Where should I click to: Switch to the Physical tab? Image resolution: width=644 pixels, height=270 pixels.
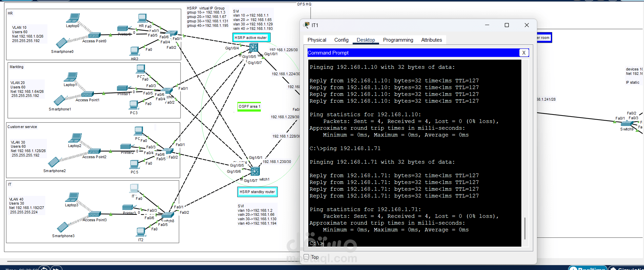coord(317,40)
